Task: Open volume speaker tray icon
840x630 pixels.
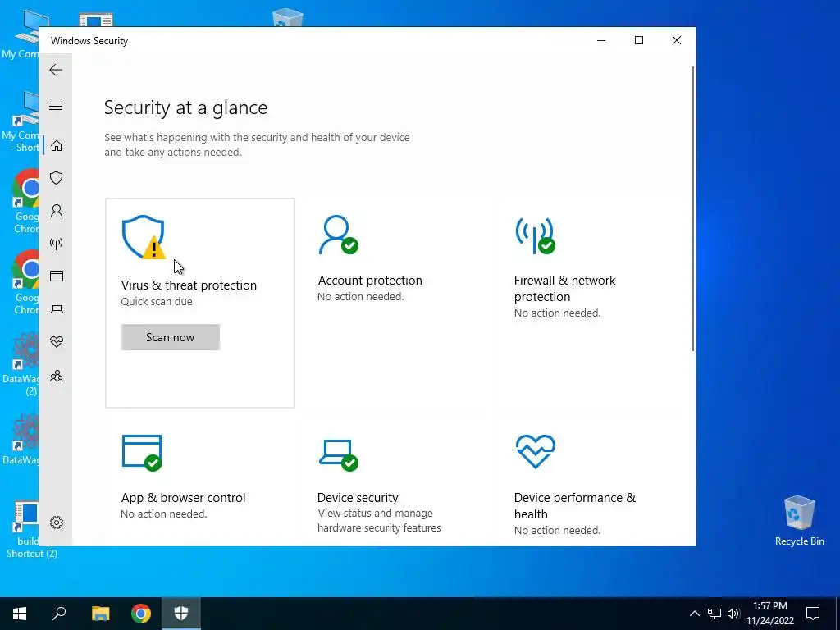Action: click(x=733, y=614)
